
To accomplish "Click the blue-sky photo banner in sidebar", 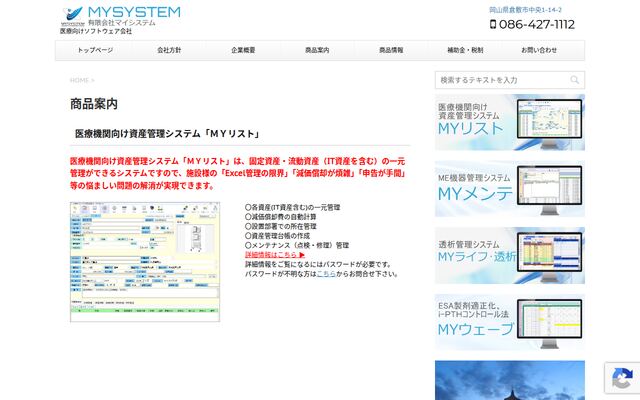I will click(x=510, y=380).
